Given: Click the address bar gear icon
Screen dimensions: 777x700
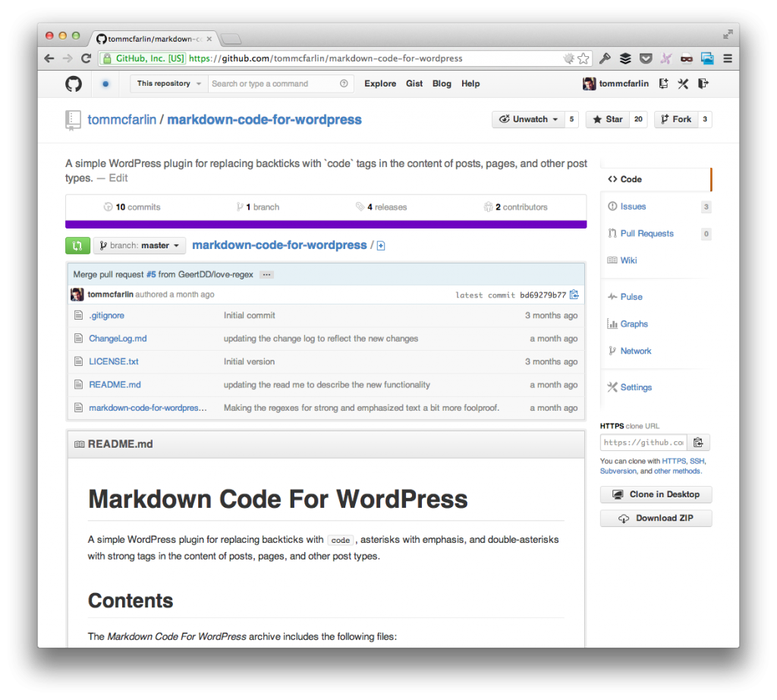Looking at the screenshot, I should pos(569,58).
